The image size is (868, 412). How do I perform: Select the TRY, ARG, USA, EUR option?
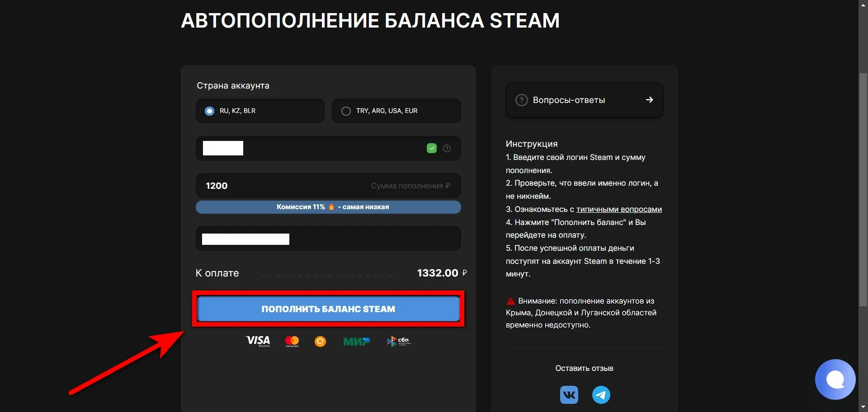coord(396,111)
